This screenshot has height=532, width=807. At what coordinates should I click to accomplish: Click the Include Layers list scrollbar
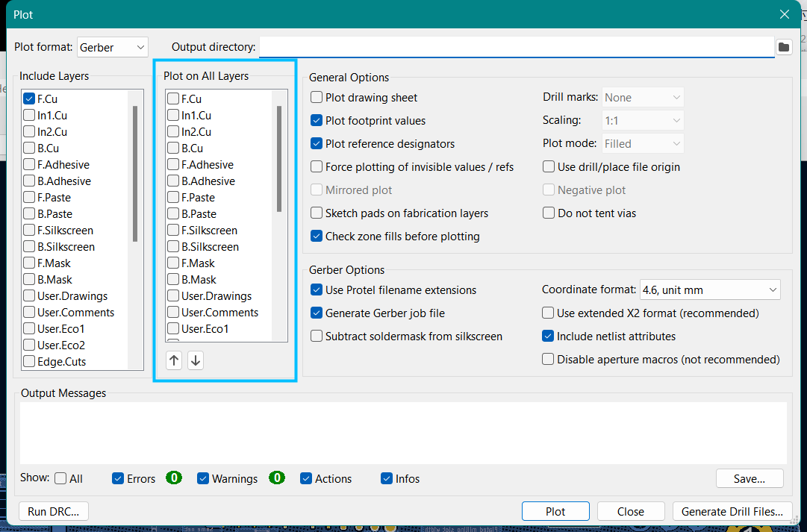135,173
